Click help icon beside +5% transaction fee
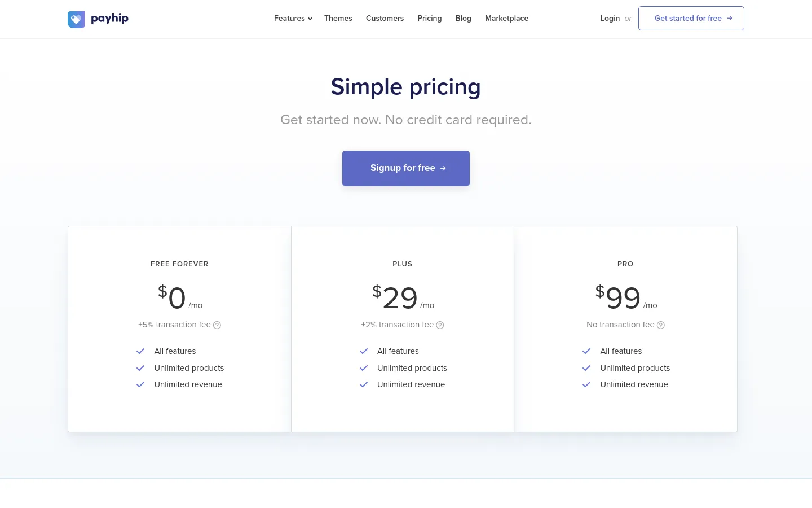 click(x=217, y=325)
